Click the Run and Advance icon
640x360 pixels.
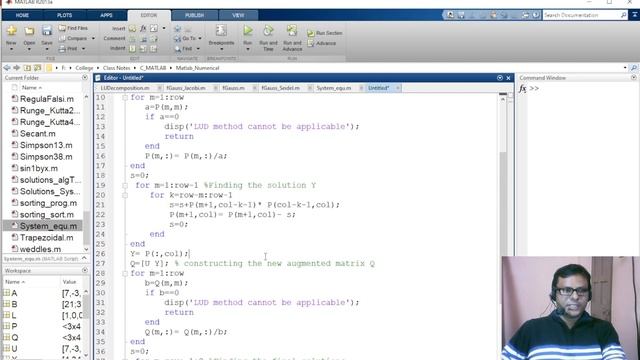tap(292, 31)
